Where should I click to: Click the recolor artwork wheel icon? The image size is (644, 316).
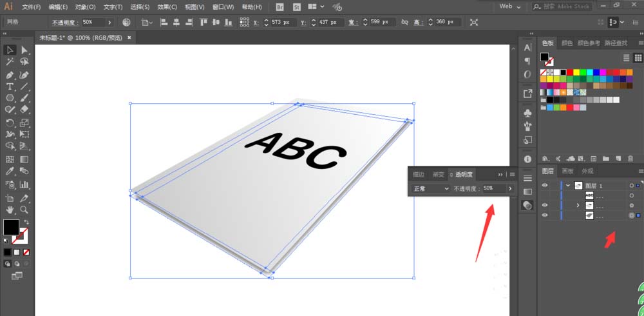point(126,22)
